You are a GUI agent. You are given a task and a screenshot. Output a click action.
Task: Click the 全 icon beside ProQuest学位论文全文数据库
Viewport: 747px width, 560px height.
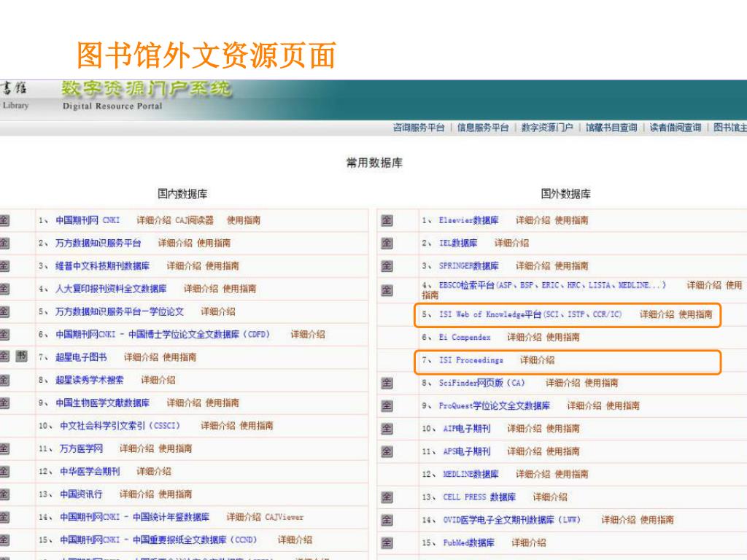pyautogui.click(x=387, y=405)
